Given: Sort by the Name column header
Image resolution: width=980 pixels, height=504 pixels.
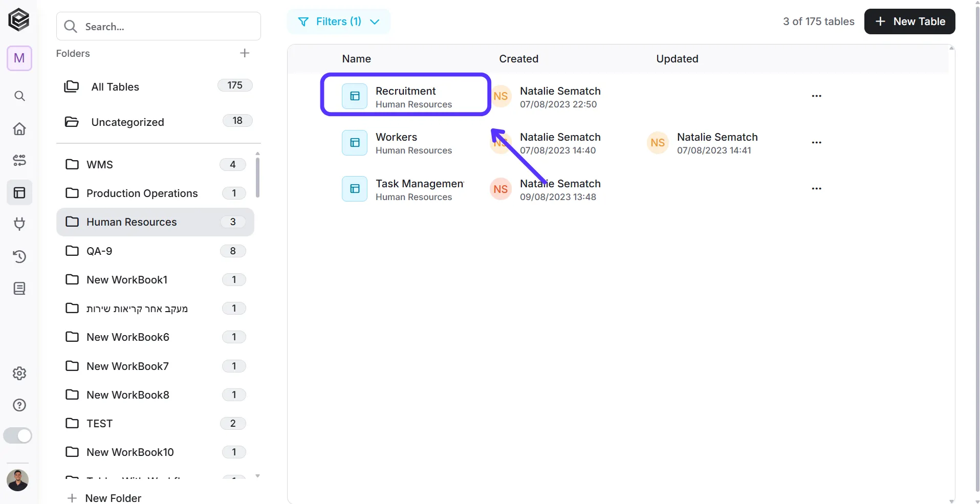Looking at the screenshot, I should 357,59.
